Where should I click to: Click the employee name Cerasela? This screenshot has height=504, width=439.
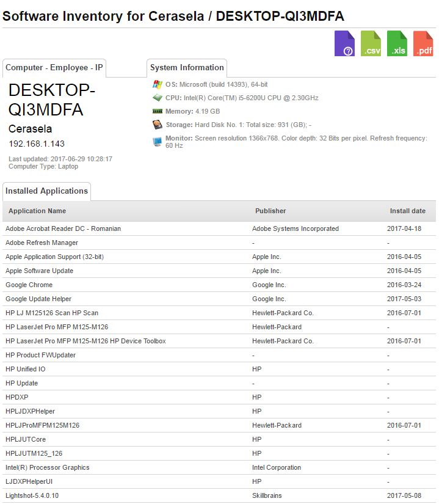pos(30,129)
